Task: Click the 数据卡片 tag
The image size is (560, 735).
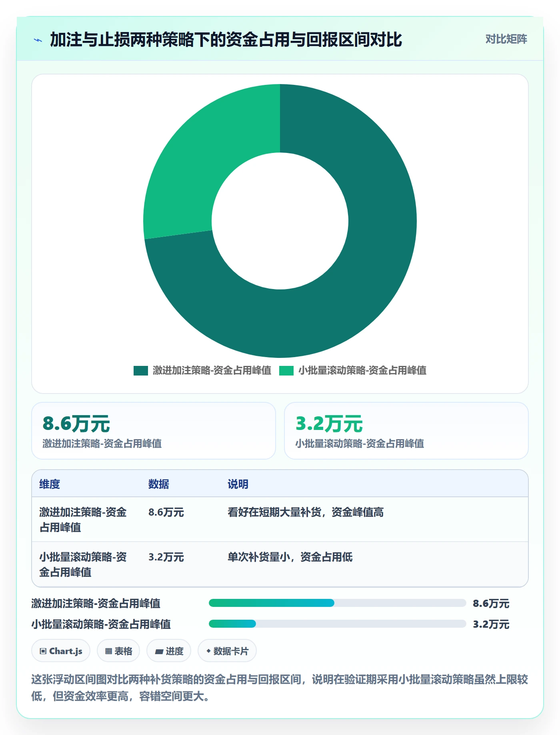Action: click(x=227, y=651)
